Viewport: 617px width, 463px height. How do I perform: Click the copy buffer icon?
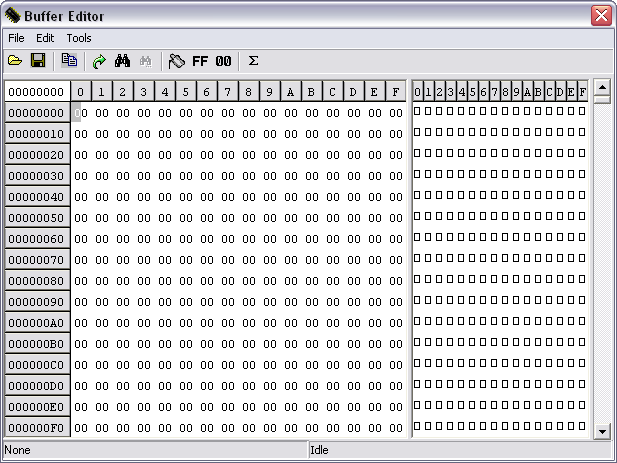[69, 61]
